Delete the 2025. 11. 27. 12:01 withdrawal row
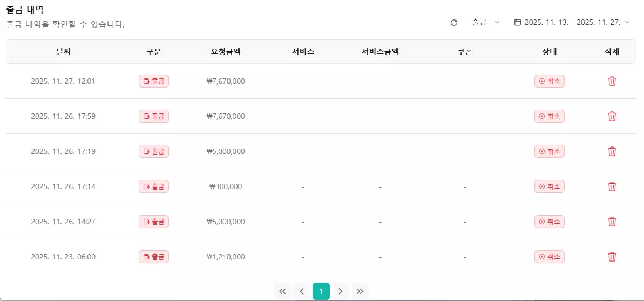The width and height of the screenshot is (644, 301). [612, 81]
